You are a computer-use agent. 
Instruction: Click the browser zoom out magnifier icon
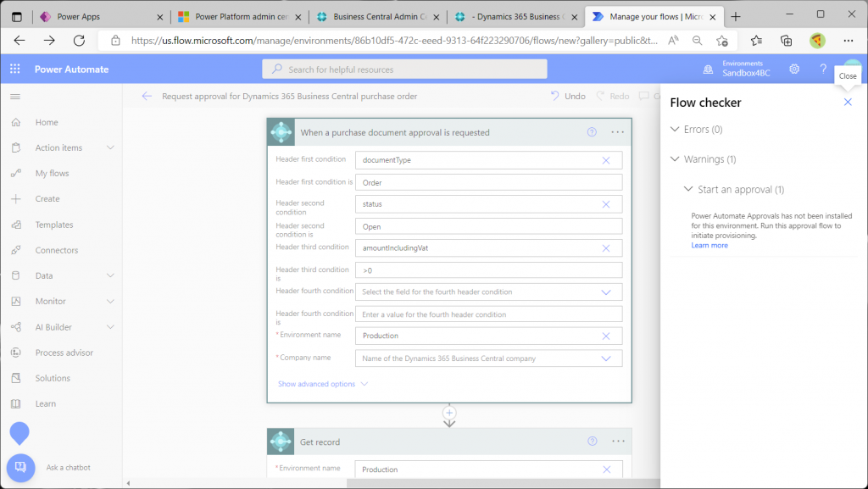pos(697,41)
